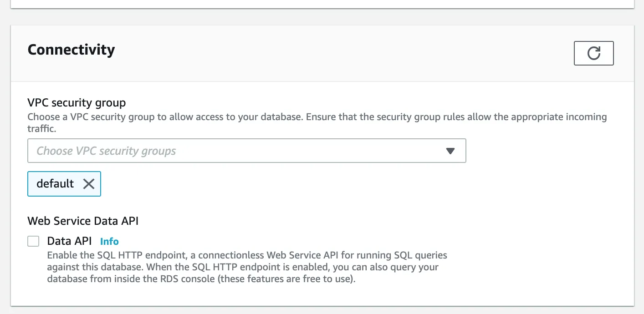Click the Data API checkbox label text

tap(69, 241)
